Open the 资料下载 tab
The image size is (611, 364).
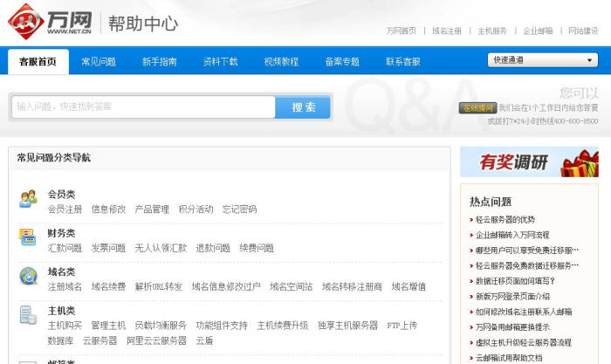221,62
